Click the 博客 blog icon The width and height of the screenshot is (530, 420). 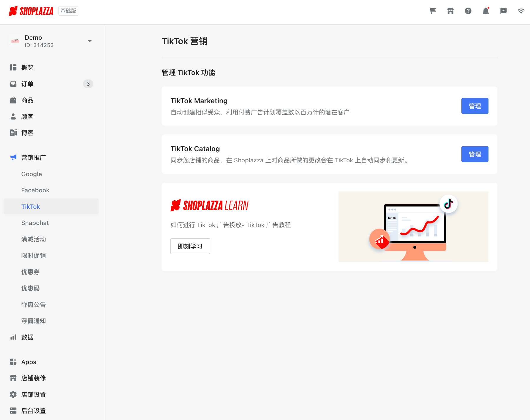pyautogui.click(x=13, y=133)
